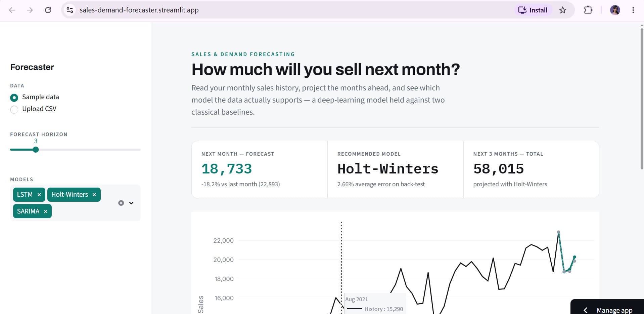644x314 pixels.
Task: Click the 20,000 y-axis label
Action: [224, 260]
